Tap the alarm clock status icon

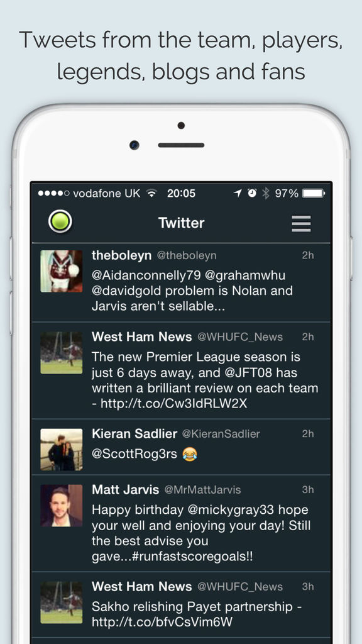[x=252, y=193]
